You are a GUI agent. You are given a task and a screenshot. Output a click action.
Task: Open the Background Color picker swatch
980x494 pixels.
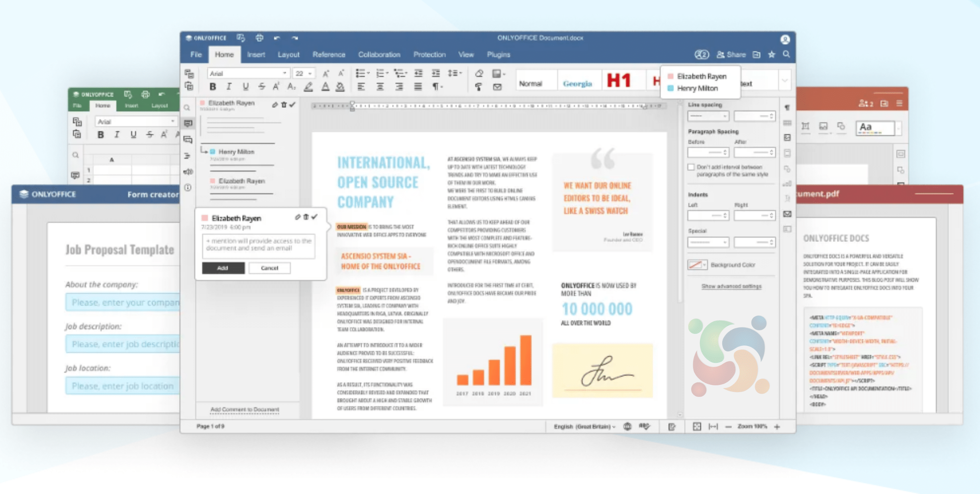click(x=697, y=265)
